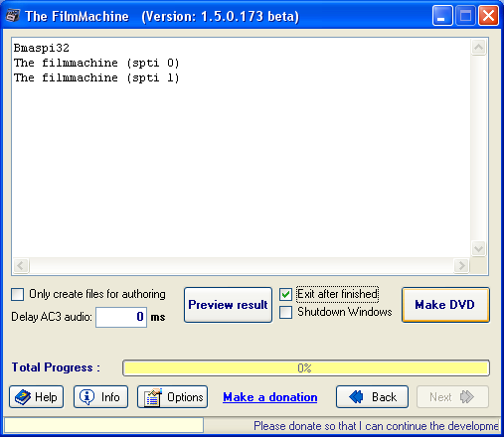Screen dimensions: 504x437
Task: Click Preview result button
Action: (x=228, y=305)
